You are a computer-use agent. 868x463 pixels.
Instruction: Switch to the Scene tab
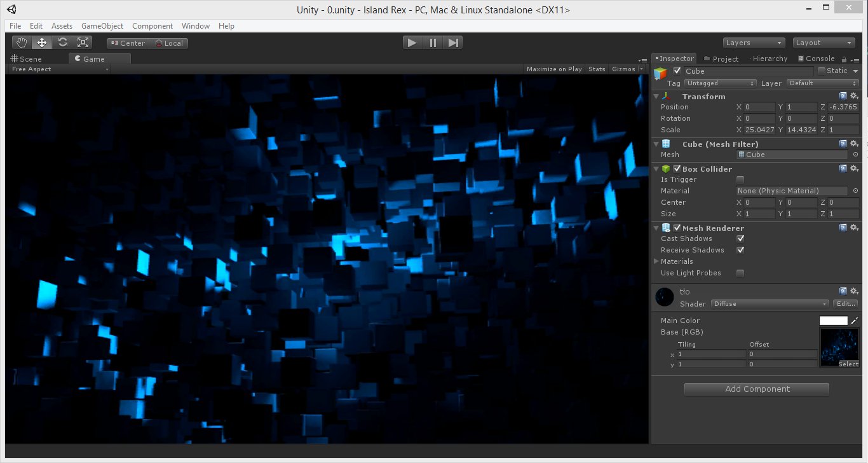tap(26, 59)
